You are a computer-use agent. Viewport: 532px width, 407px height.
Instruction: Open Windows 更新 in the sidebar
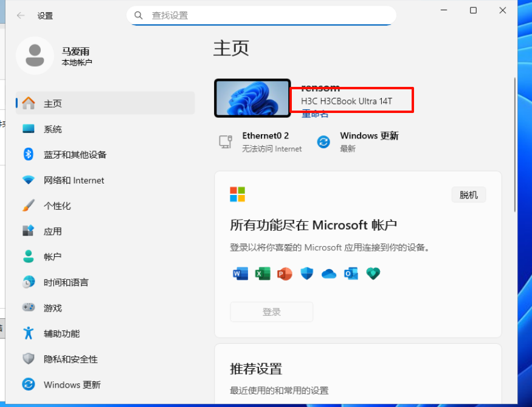point(105,385)
